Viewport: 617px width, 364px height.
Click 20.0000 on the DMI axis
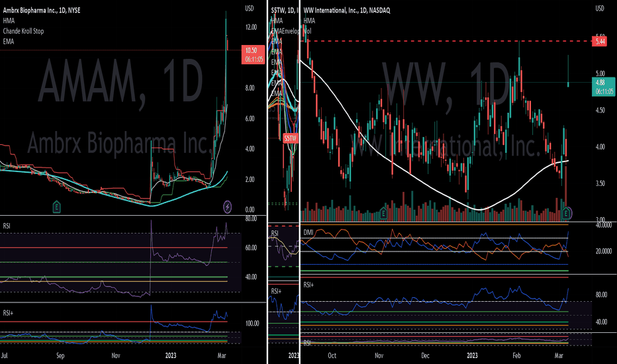point(604,251)
